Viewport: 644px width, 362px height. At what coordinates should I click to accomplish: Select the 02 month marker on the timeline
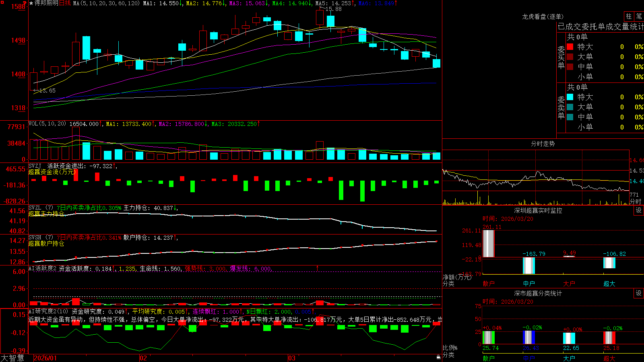click(x=143, y=358)
